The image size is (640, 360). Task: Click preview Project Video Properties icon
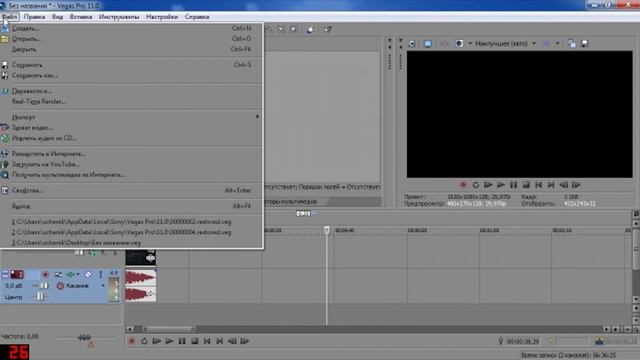point(412,43)
